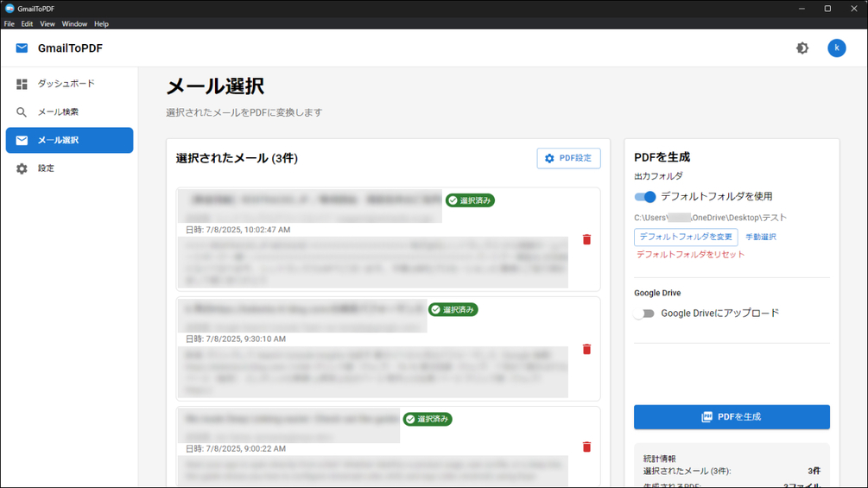Image resolution: width=868 pixels, height=488 pixels.
Task: Click 選択済み badge on first email
Action: coord(470,200)
